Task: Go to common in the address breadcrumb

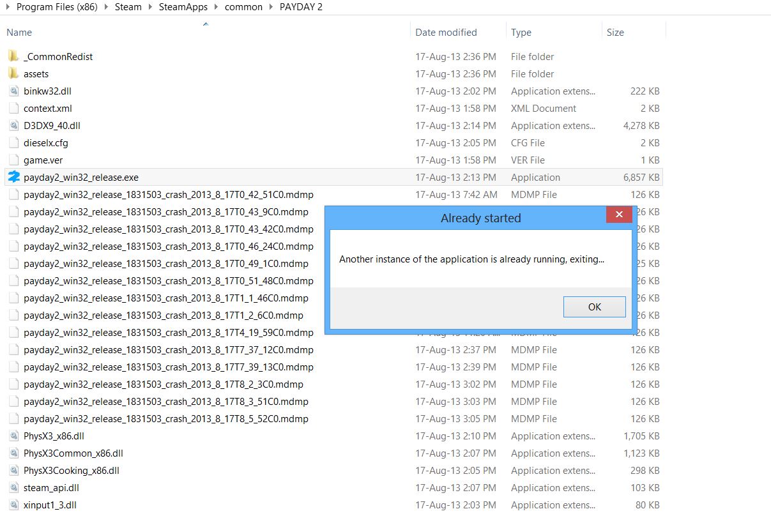Action: tap(243, 7)
